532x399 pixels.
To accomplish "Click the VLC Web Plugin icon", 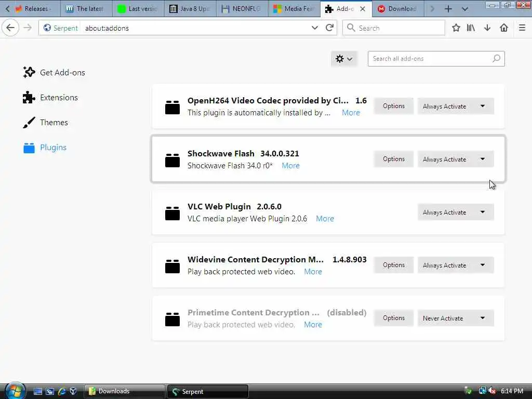I will click(x=172, y=212).
